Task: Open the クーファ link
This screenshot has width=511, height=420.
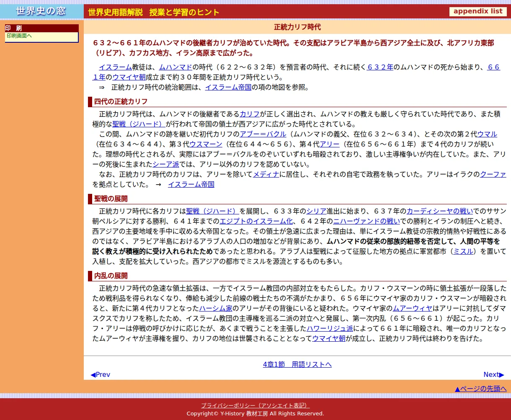Action: pyautogui.click(x=493, y=174)
